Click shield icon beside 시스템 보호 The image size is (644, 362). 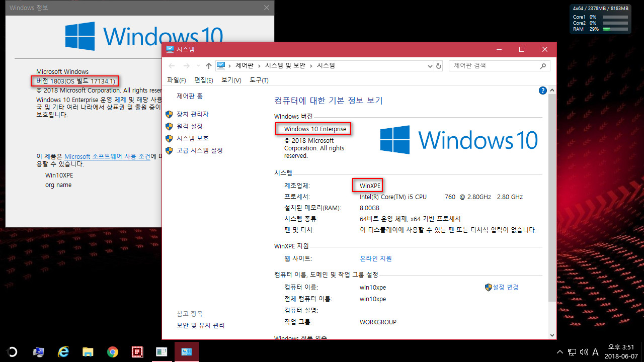click(x=169, y=138)
